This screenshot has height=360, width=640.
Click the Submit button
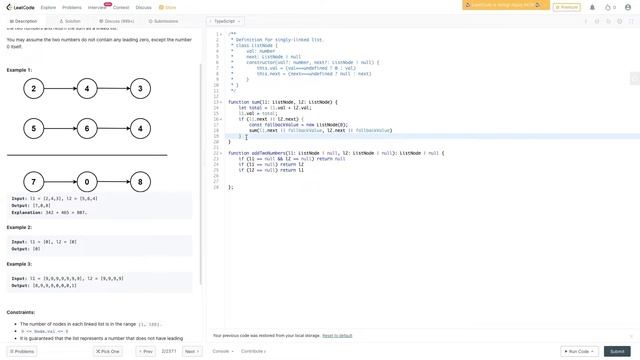(x=617, y=351)
